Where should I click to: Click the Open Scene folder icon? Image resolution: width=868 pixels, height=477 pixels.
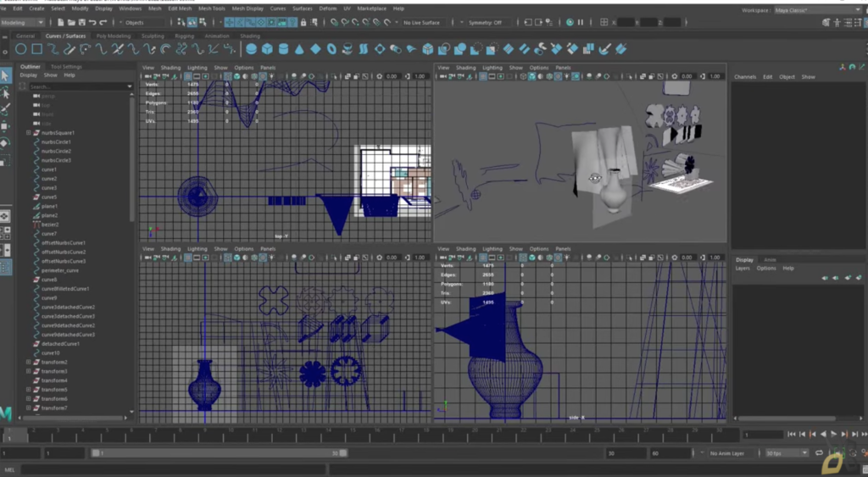tap(71, 22)
